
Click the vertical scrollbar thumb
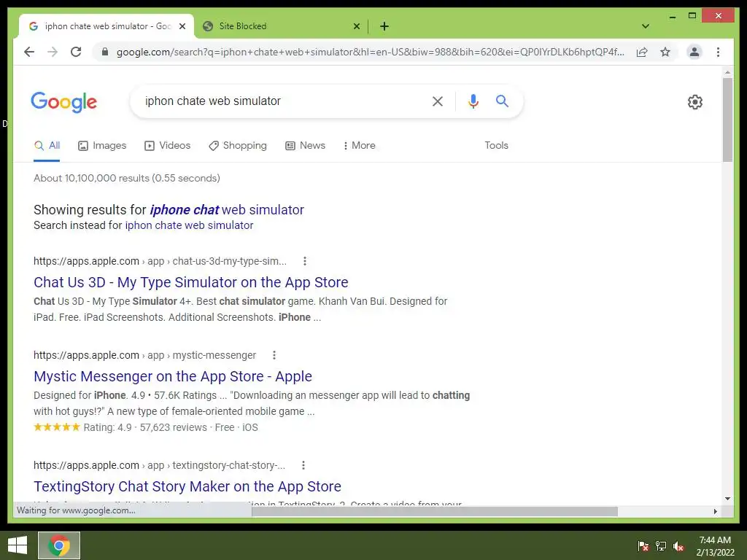[727, 120]
